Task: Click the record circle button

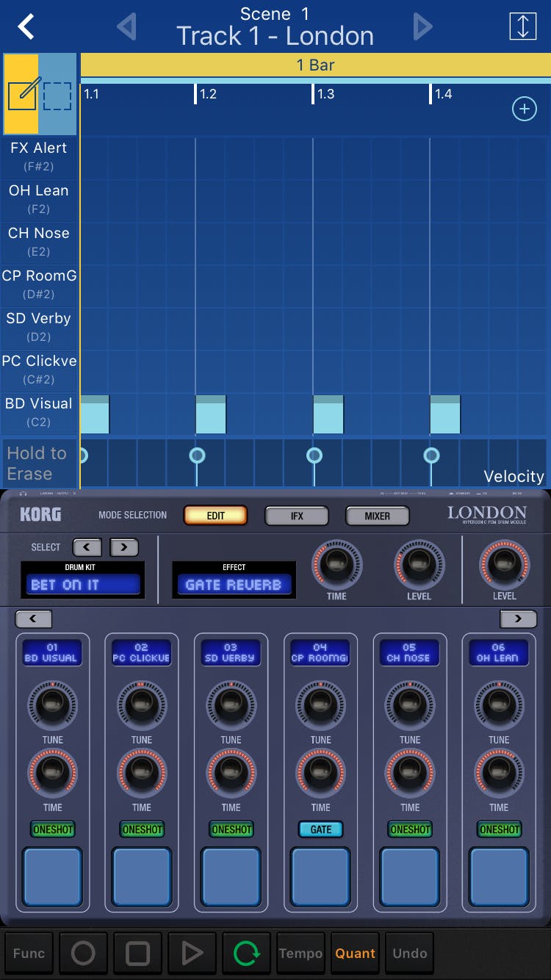Action: coord(83,954)
